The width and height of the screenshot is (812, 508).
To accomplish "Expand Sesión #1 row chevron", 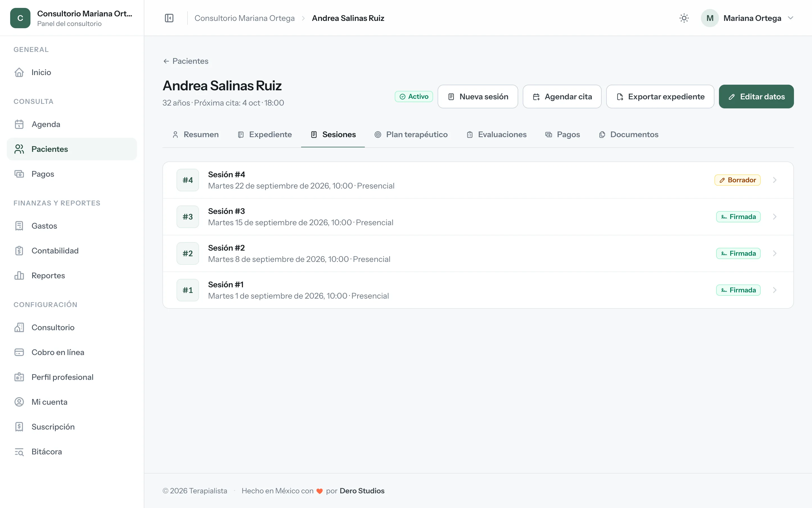I will (775, 290).
